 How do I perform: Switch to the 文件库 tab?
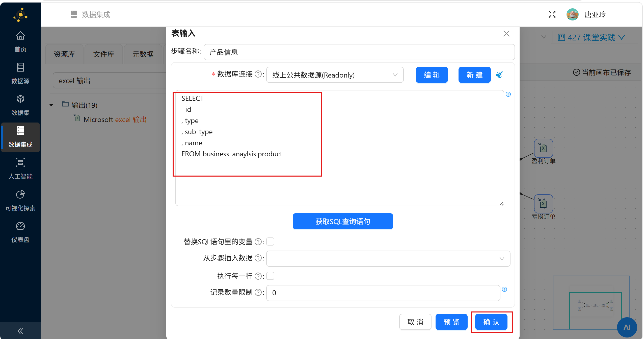(103, 54)
